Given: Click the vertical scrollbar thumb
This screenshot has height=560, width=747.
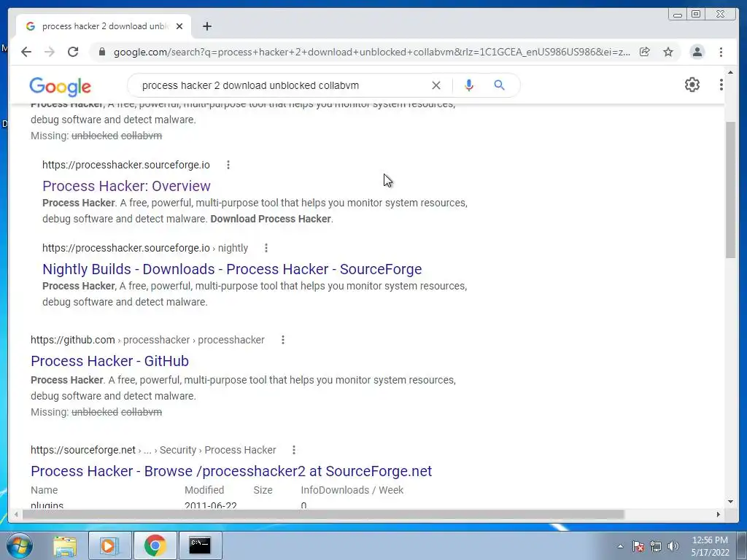Looking at the screenshot, I should [730, 190].
